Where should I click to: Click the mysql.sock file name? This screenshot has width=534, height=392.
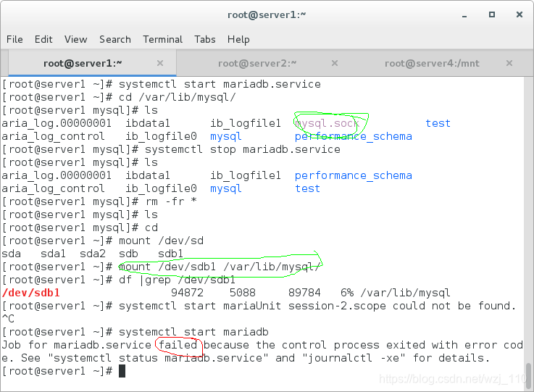click(327, 123)
